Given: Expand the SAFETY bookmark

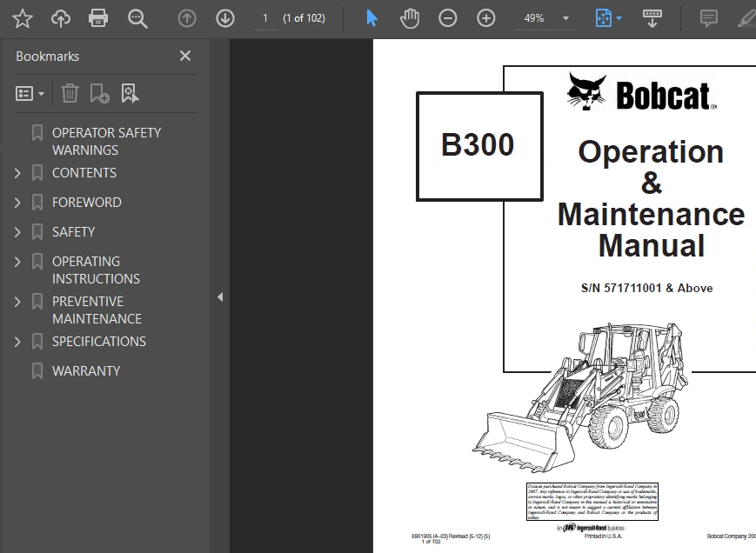Looking at the screenshot, I should 17,231.
